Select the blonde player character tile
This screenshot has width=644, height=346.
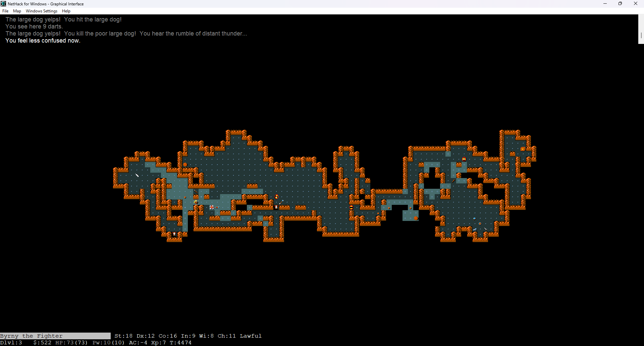click(x=196, y=202)
